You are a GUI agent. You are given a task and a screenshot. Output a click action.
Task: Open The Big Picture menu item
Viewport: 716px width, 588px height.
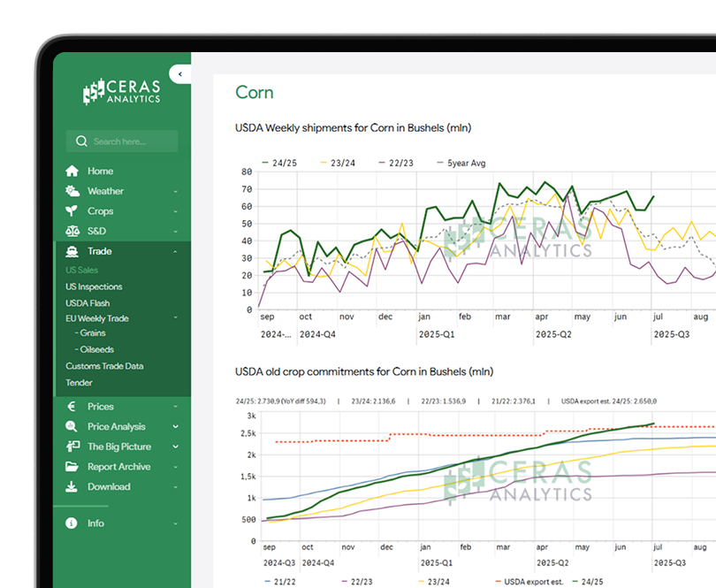click(119, 447)
